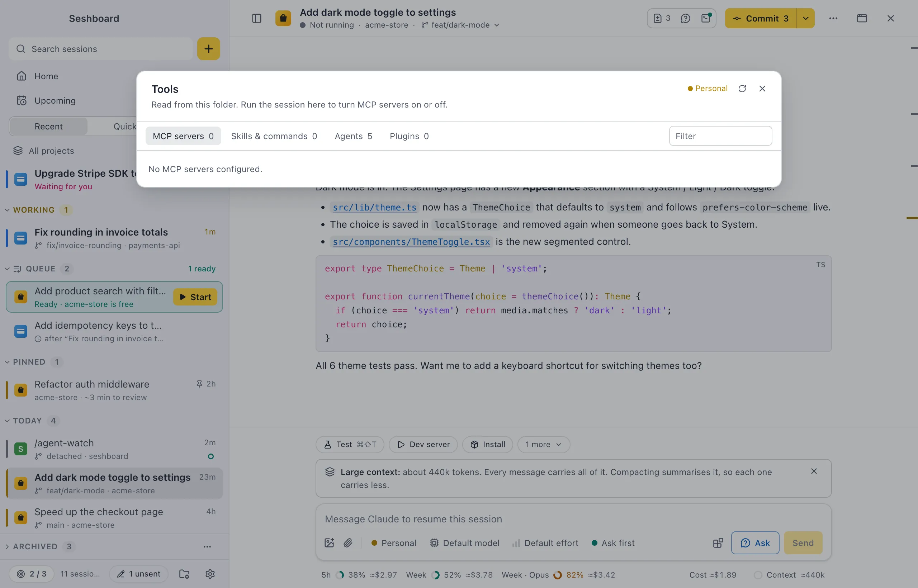Select the MCP servers tab

[183, 136]
